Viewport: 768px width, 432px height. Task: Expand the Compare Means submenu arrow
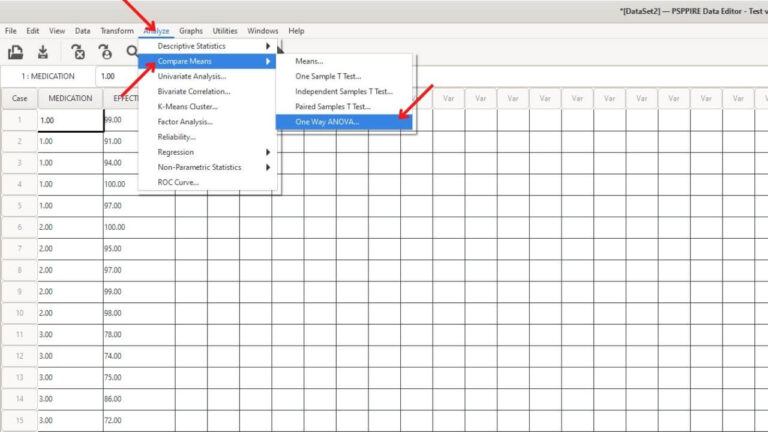pos(268,61)
